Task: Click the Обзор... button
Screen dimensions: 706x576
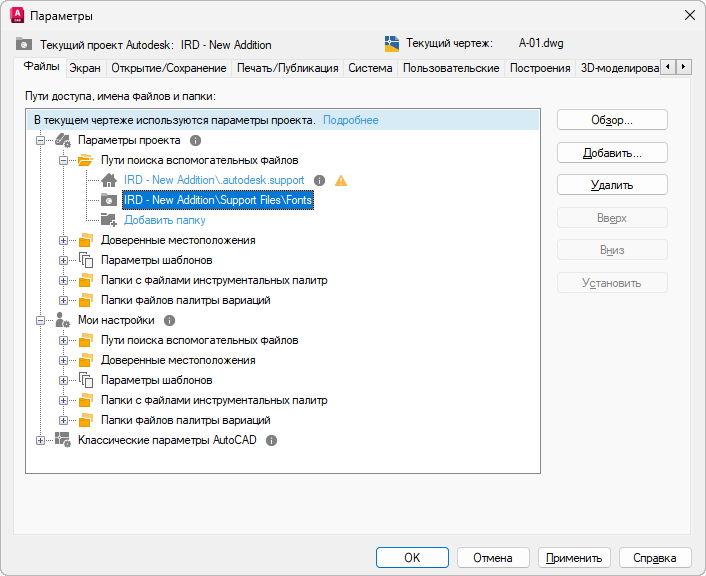Action: pyautogui.click(x=612, y=120)
